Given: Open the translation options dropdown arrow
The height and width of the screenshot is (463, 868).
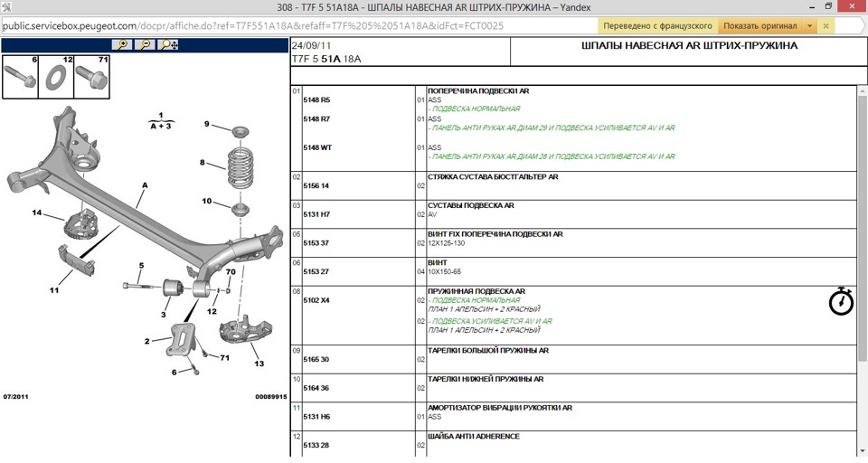Looking at the screenshot, I should (x=809, y=26).
